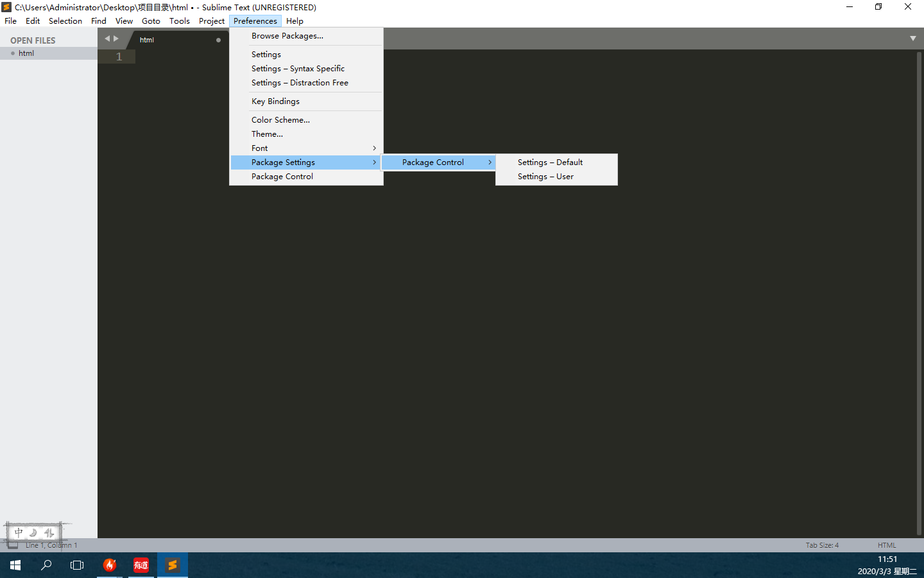Go to next tab arrow
Screen dimensions: 924x578
pos(116,39)
